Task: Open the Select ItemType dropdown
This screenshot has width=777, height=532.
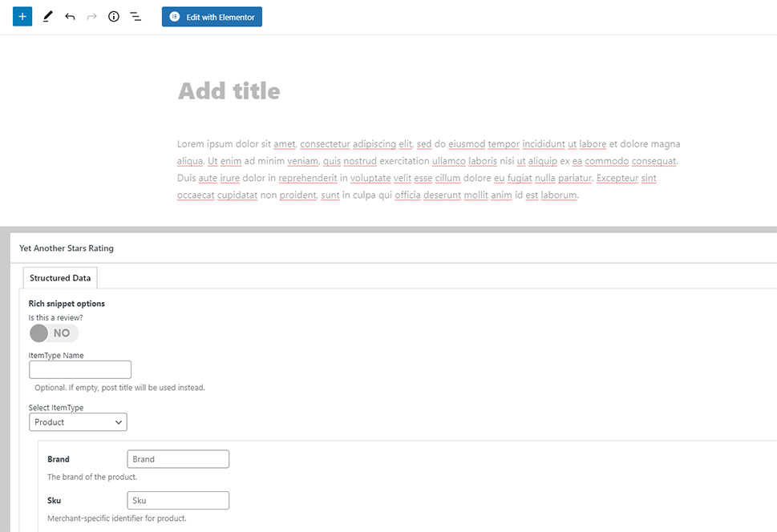Action: click(x=78, y=422)
